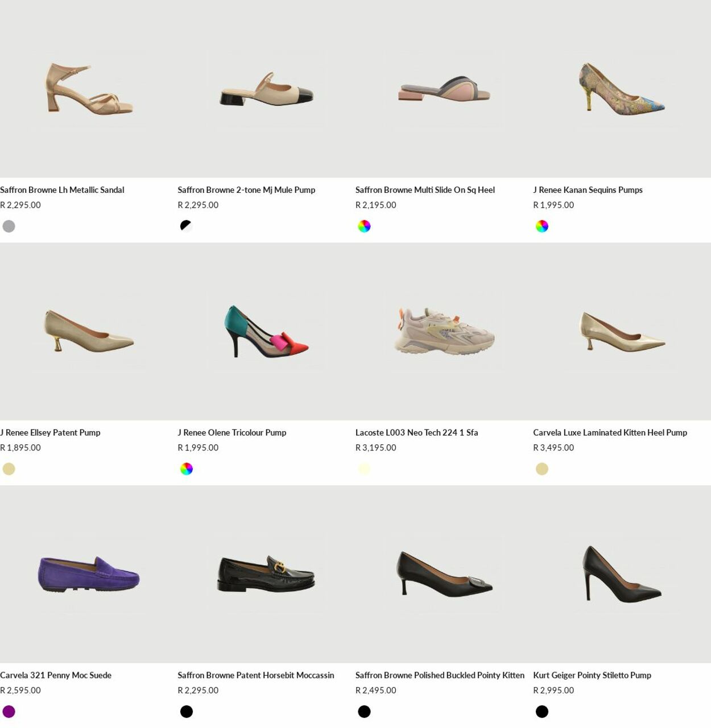Screen dimensions: 711x728
Task: Select grey swatch under Lh Metallic Sandal
Action: tap(9, 226)
